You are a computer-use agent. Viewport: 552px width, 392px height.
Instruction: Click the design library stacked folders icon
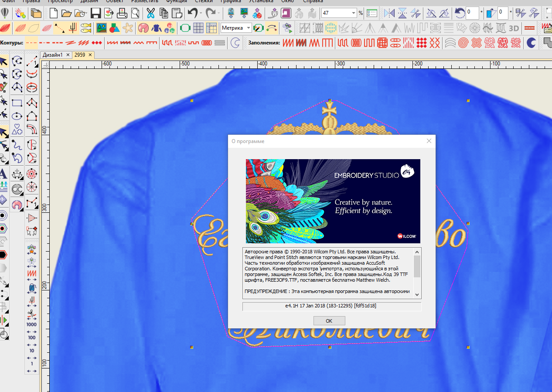[x=36, y=13]
